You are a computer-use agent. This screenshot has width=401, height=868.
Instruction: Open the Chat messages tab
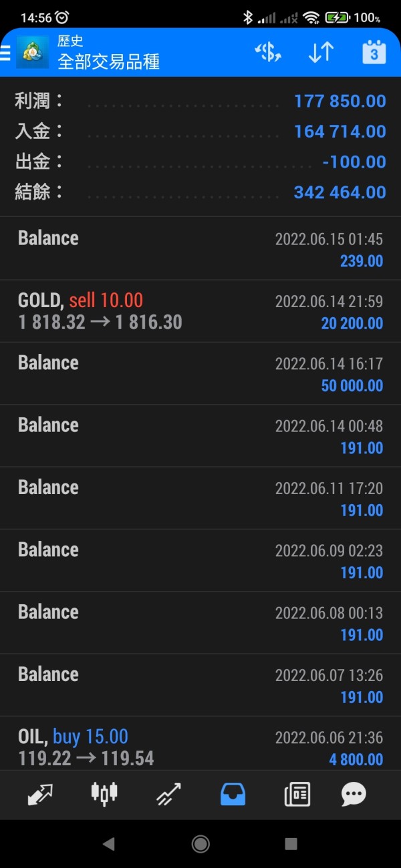(x=354, y=794)
